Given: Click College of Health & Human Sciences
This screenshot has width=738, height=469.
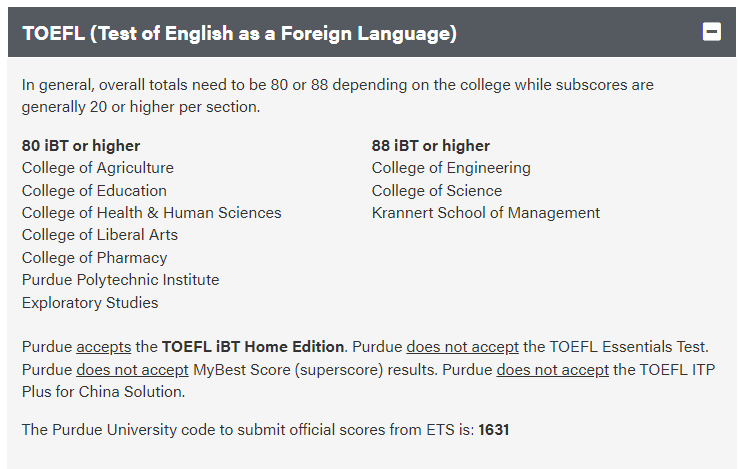Looking at the screenshot, I should point(152,212).
